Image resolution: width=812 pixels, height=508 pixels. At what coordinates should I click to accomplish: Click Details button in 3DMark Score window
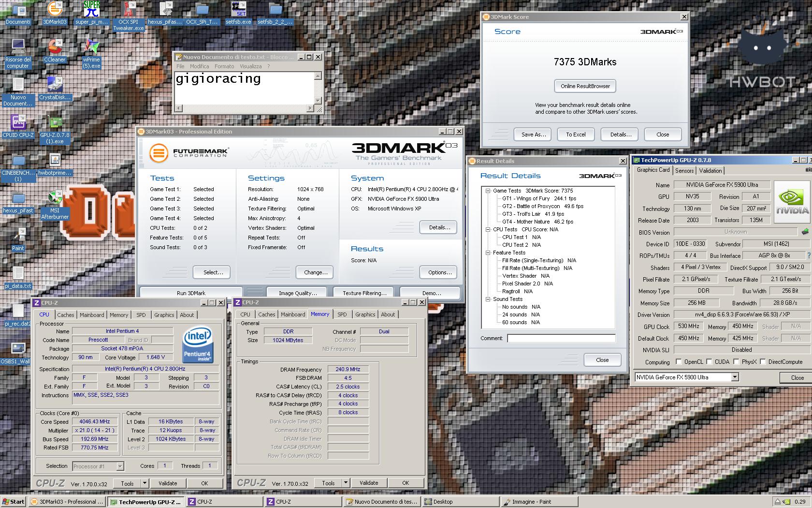[621, 134]
